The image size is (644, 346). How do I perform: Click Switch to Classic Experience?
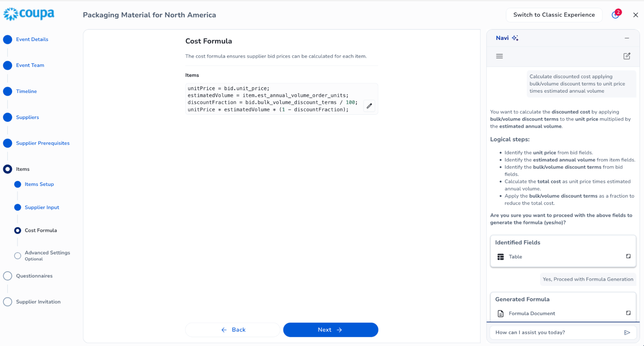click(x=554, y=15)
